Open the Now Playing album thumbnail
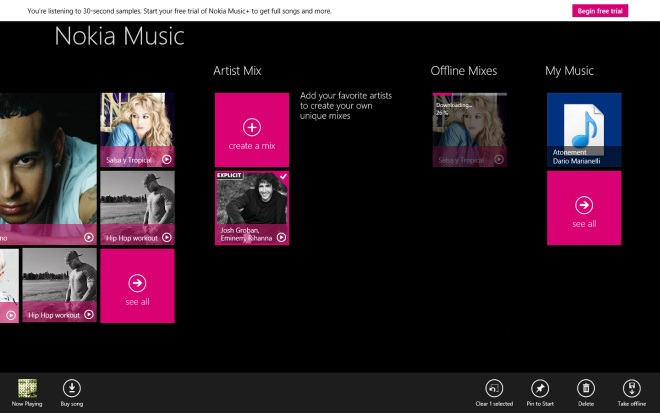 (x=27, y=388)
